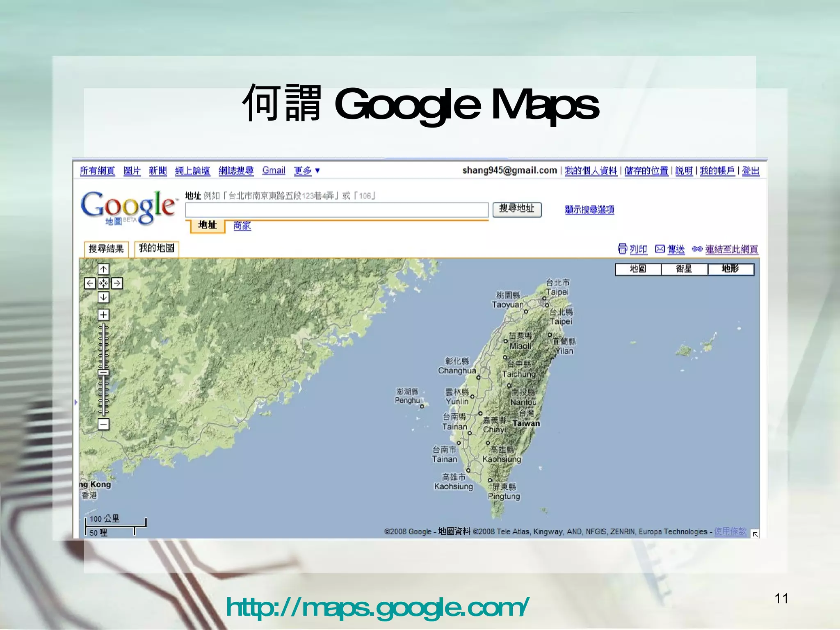Select the 商家 business tab
The image size is (840, 630).
[x=242, y=226]
